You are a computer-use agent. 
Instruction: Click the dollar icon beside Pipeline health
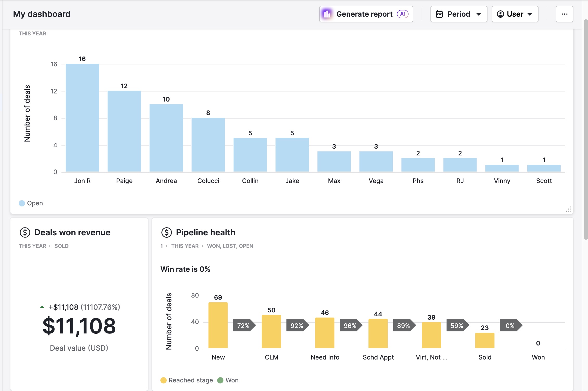pos(167,232)
